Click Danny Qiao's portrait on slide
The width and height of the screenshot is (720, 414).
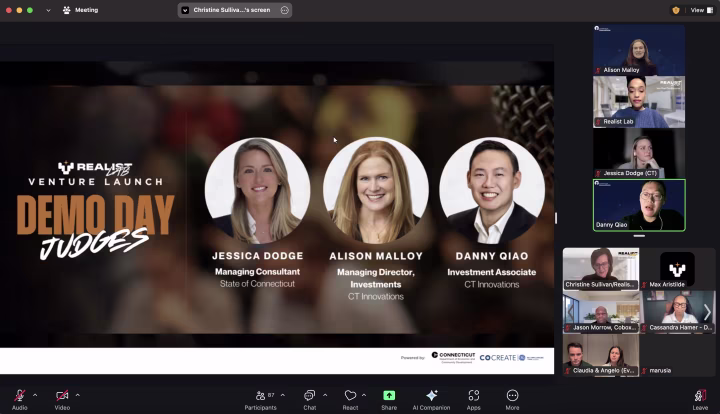(492, 190)
